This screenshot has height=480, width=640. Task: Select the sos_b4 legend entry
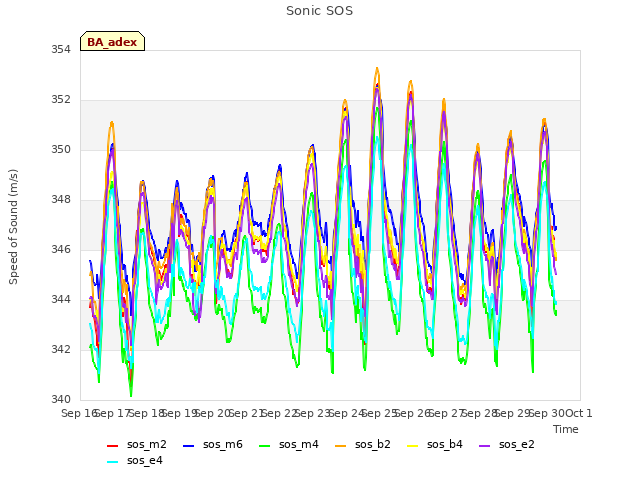pos(435,444)
